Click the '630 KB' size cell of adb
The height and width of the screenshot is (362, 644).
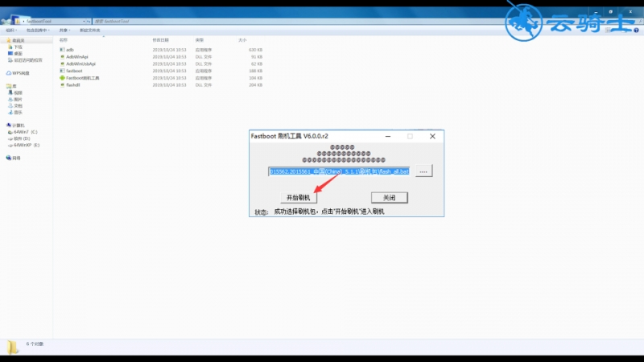pyautogui.click(x=255, y=50)
